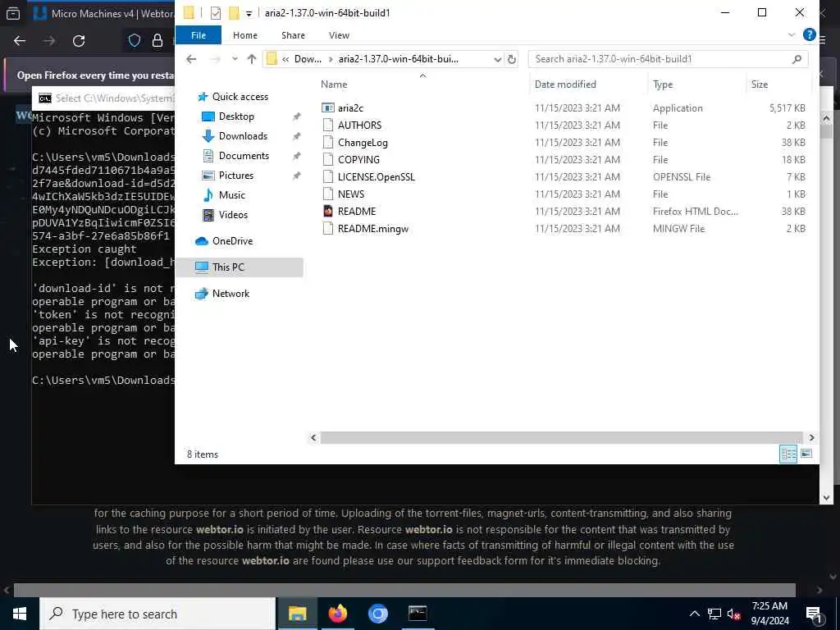The width and height of the screenshot is (840, 630).
Task: Click the Firefox site lock icon
Action: point(157,41)
